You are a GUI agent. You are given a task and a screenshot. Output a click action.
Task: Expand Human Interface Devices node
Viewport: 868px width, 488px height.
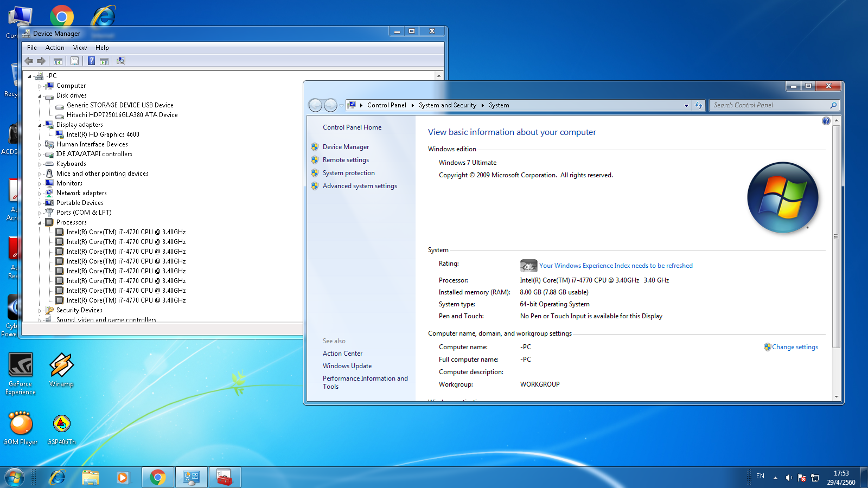(40, 145)
